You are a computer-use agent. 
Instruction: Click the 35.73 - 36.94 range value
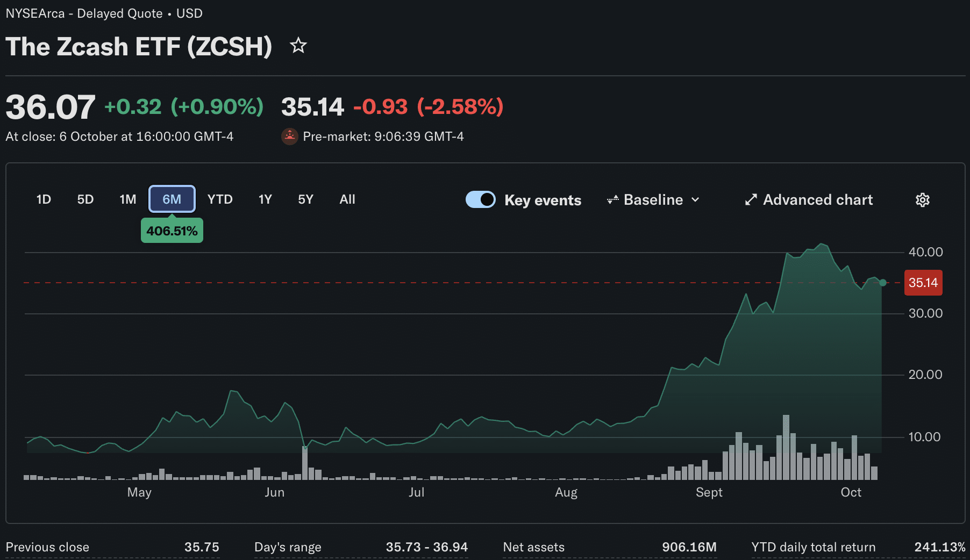point(427,547)
